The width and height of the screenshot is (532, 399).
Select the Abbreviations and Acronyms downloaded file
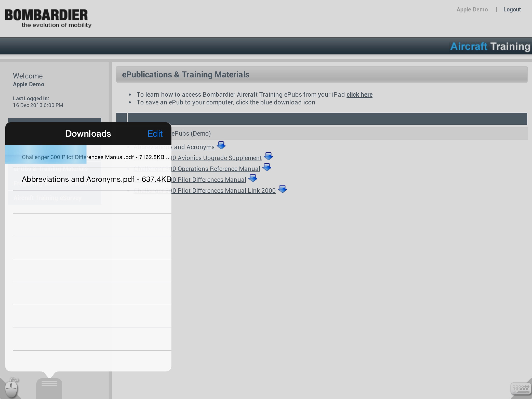point(88,179)
